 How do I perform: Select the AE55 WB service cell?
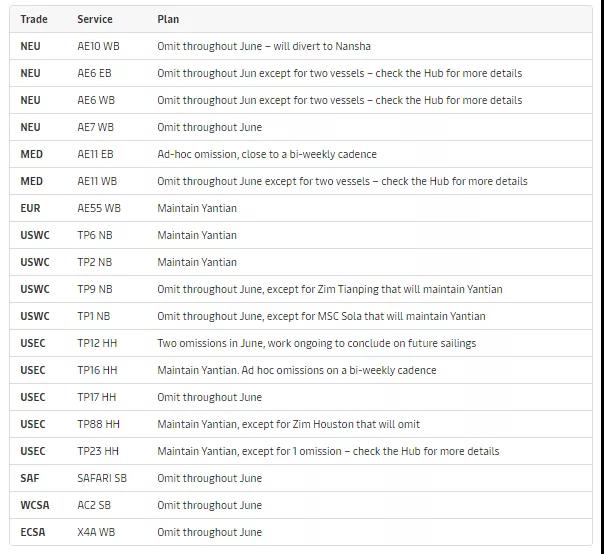(99, 208)
